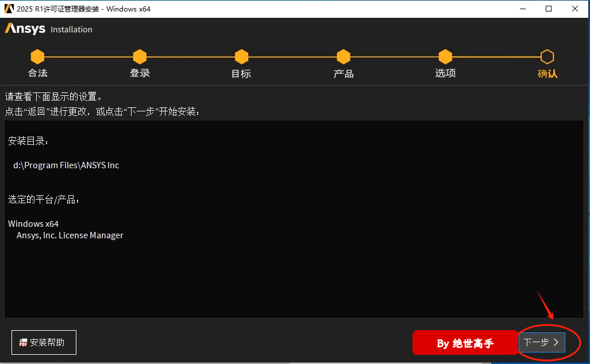Click the Installation header label

point(71,29)
